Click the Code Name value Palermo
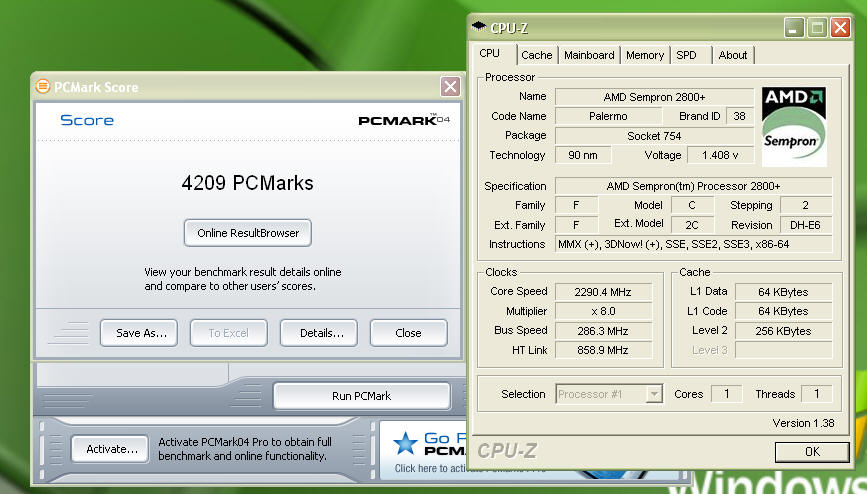This screenshot has width=867, height=494. [608, 116]
